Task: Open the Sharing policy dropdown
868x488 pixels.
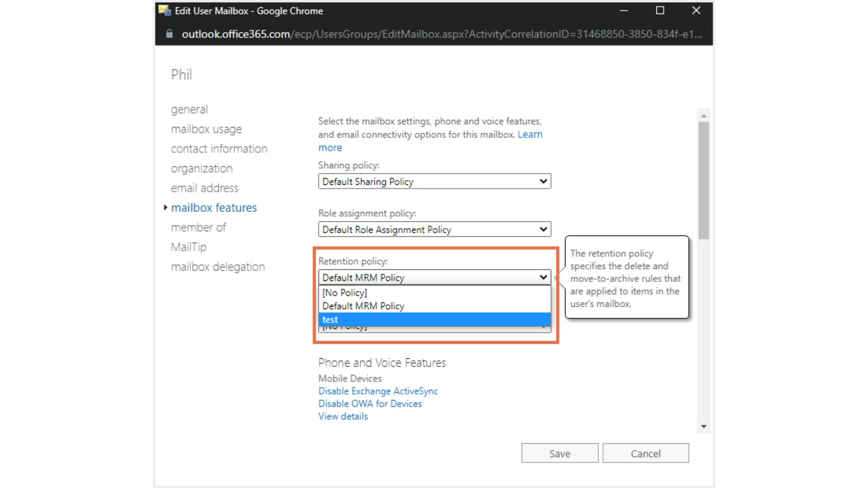Action: click(x=434, y=182)
